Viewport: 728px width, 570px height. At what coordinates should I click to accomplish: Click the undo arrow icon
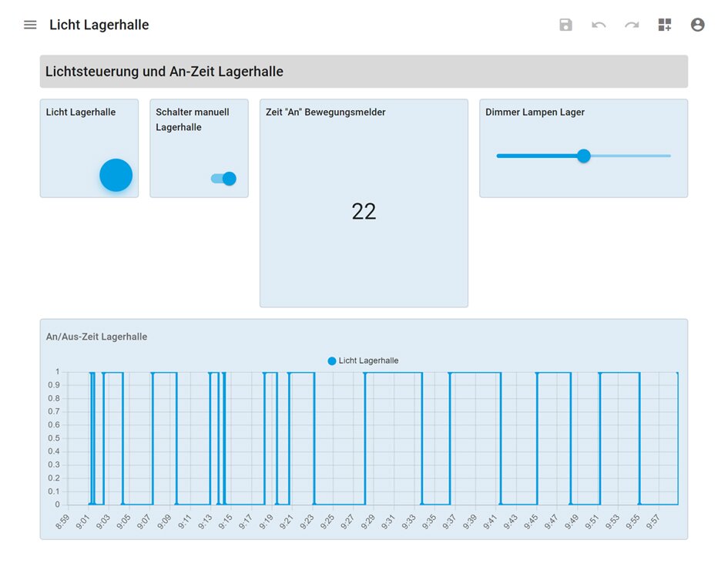(599, 25)
